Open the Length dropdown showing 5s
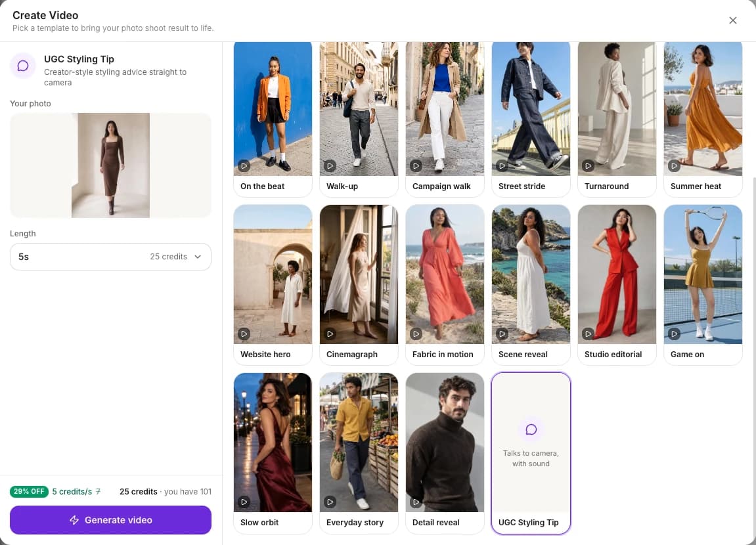The width and height of the screenshot is (756, 545). [110, 256]
